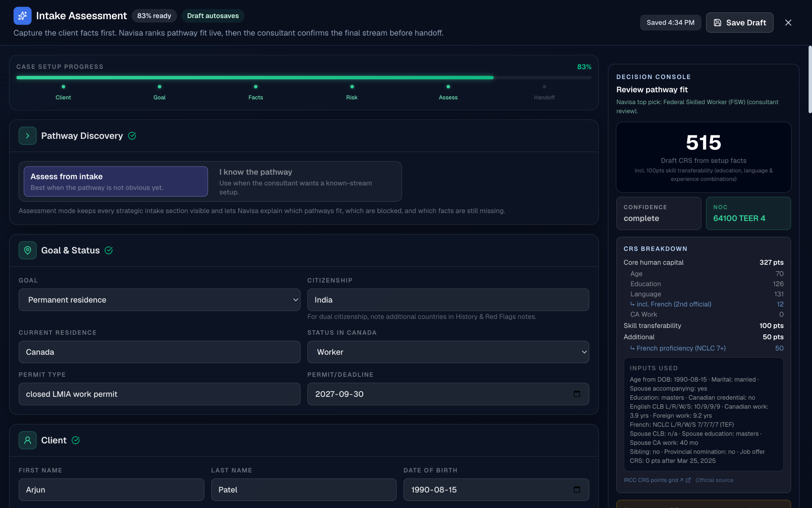This screenshot has height=508, width=812.
Task: Click the Review pathway fit heading
Action: (652, 90)
